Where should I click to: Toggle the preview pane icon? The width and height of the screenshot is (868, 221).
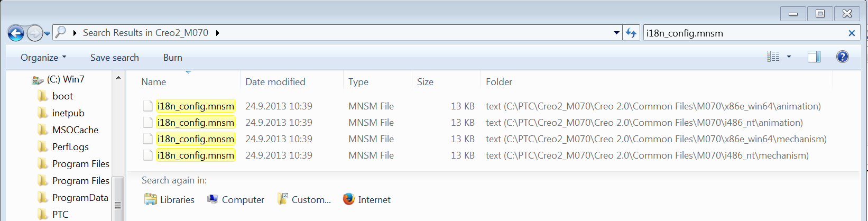pyautogui.click(x=814, y=57)
